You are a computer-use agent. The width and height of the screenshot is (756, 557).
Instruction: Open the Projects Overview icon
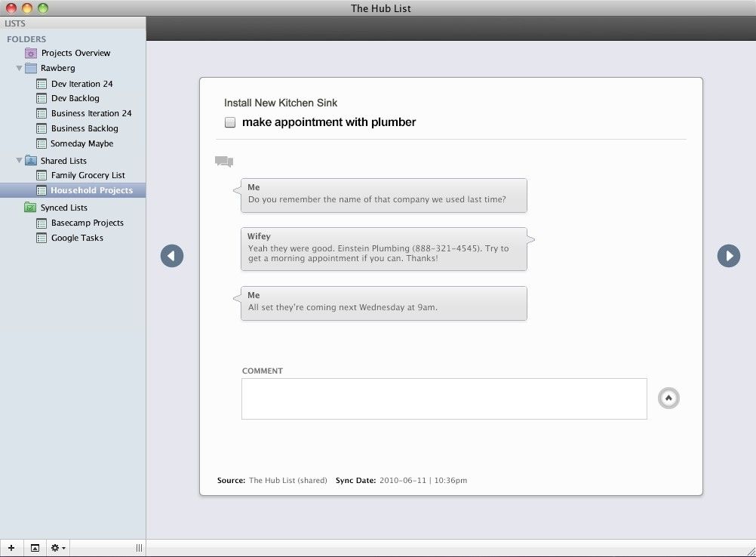pos(31,53)
